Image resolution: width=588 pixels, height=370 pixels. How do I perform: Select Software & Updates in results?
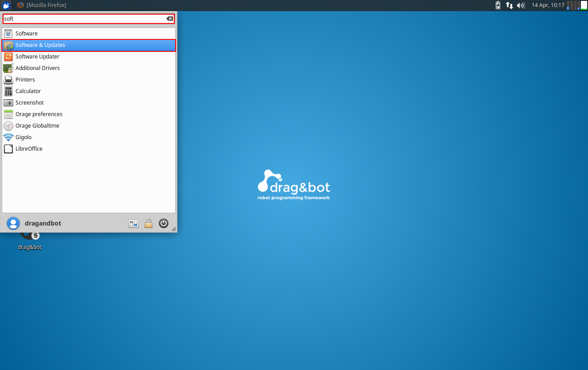[89, 45]
